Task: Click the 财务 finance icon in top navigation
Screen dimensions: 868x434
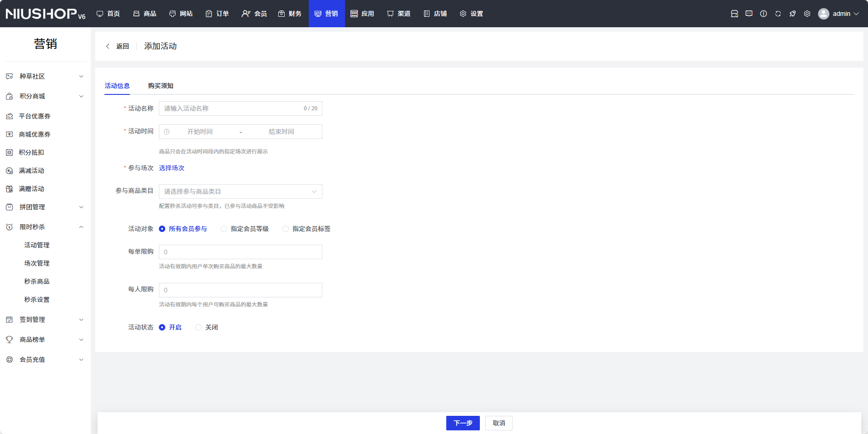Action: click(281, 14)
